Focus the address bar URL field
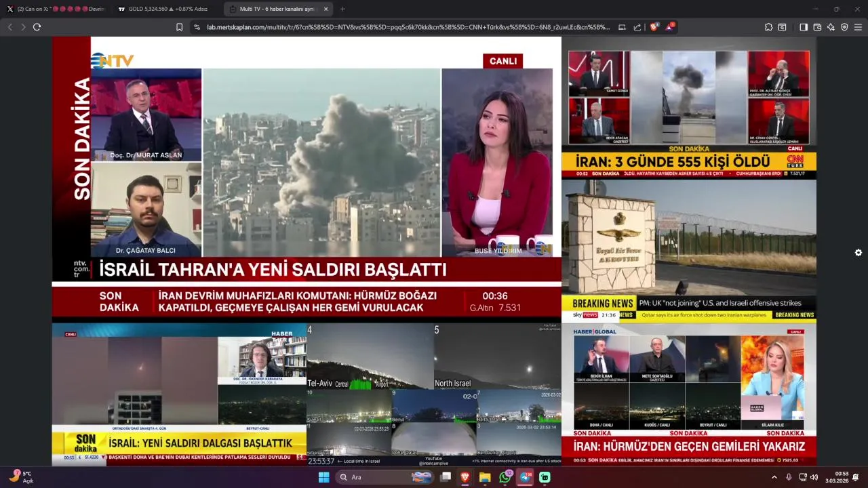868x488 pixels. [408, 27]
